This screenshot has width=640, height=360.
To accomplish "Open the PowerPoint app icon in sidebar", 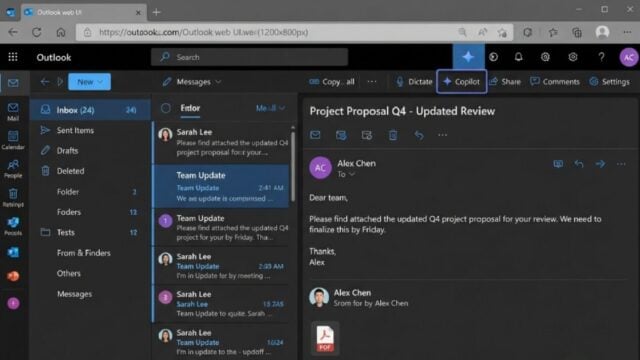I will click(x=13, y=276).
